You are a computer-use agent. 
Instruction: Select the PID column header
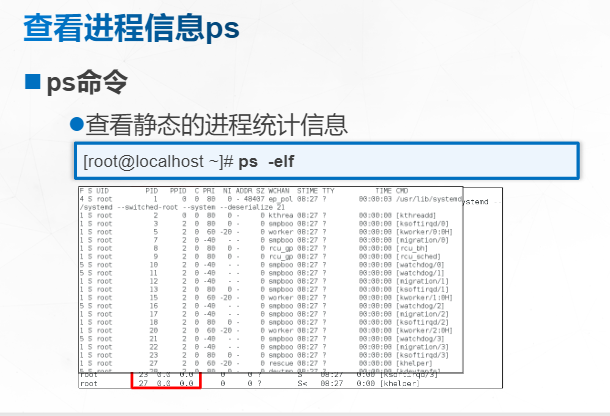[x=152, y=191]
